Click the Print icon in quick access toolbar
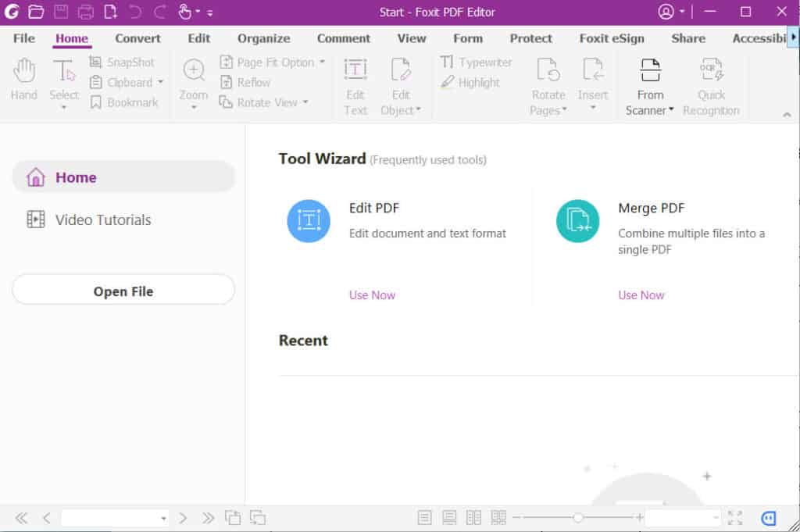The height and width of the screenshot is (532, 800). click(86, 12)
